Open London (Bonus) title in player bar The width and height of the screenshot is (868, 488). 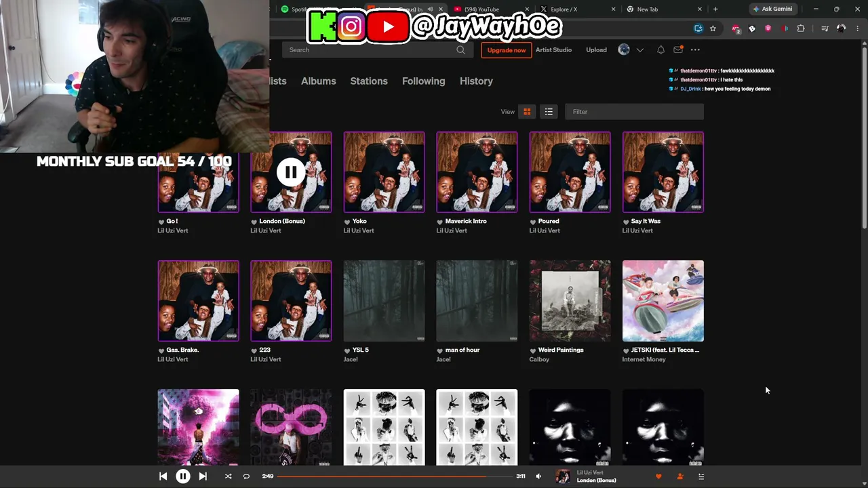tap(597, 481)
